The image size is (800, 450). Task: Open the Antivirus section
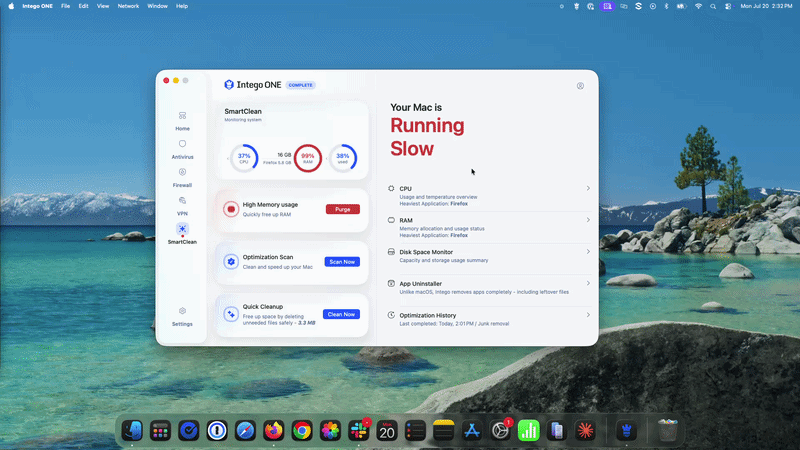(182, 149)
